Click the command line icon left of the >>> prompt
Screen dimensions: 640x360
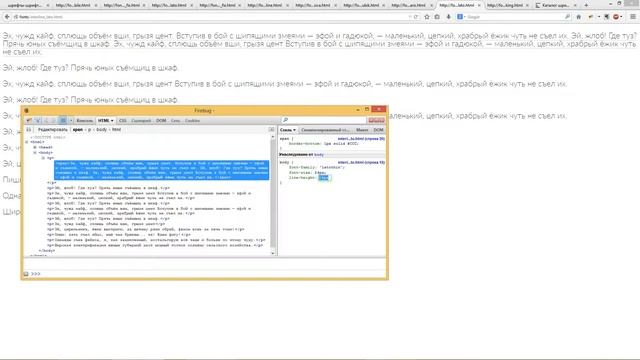pyautogui.click(x=26, y=274)
